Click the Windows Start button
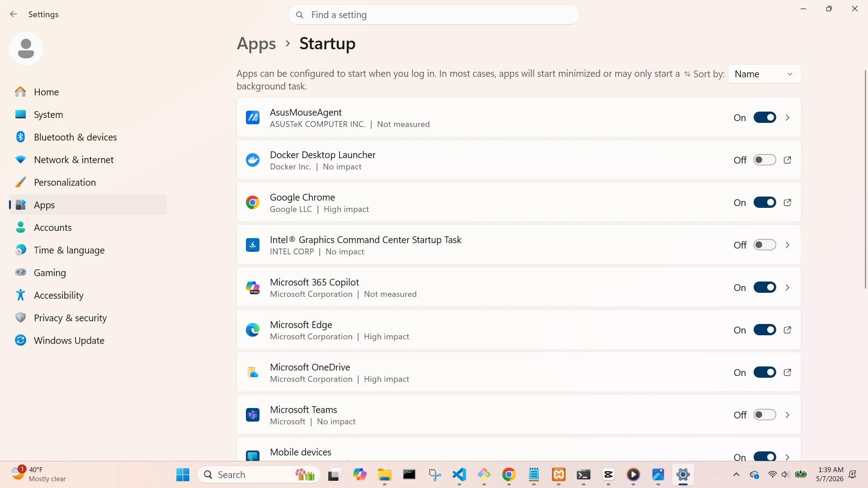This screenshot has height=488, width=868. pyautogui.click(x=183, y=474)
